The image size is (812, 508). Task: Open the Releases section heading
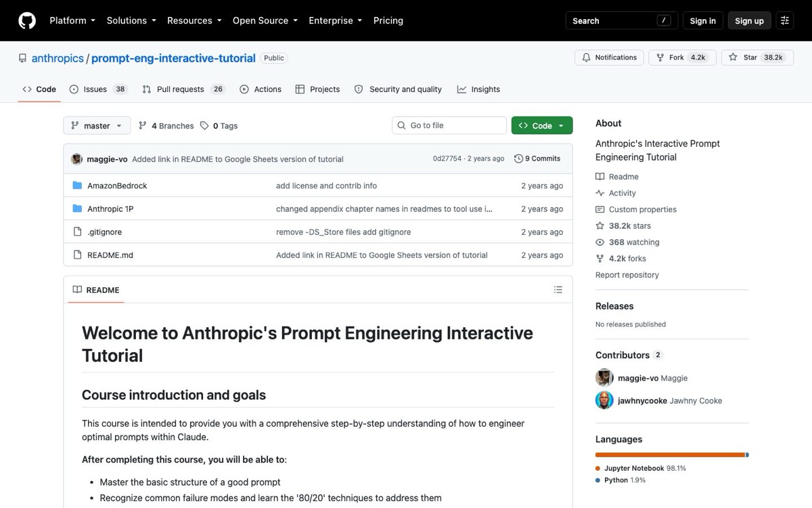pos(614,306)
